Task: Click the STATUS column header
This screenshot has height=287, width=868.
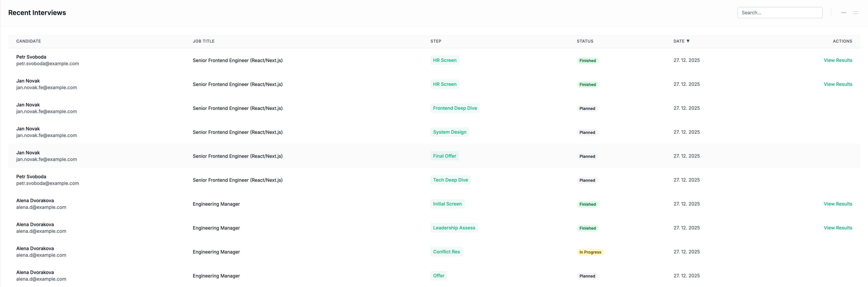Action: coord(585,41)
